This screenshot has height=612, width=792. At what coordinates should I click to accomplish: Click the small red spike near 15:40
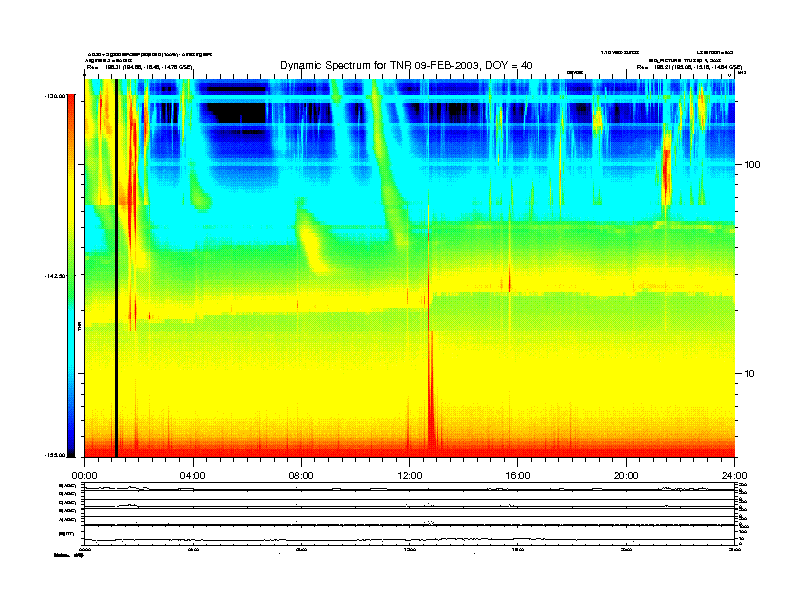509,279
